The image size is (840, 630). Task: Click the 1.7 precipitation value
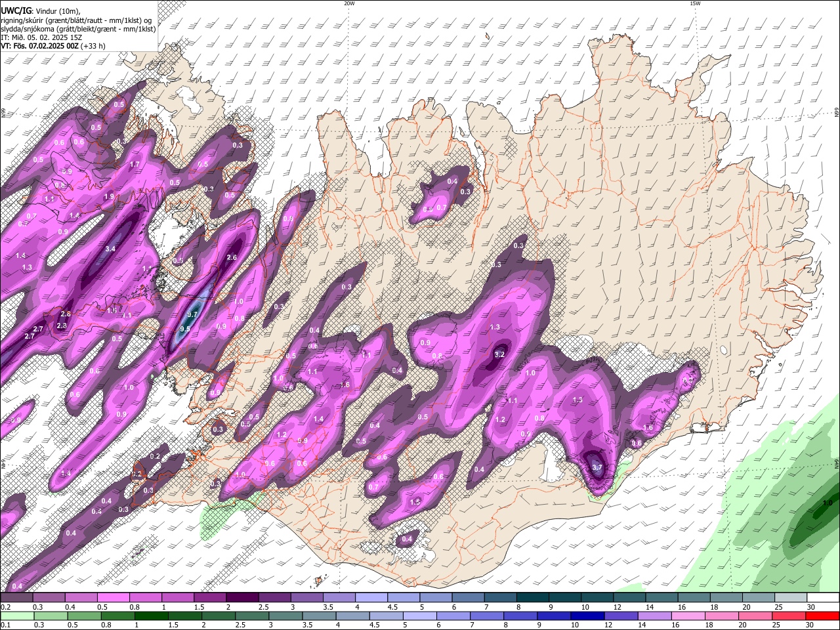pyautogui.click(x=135, y=164)
